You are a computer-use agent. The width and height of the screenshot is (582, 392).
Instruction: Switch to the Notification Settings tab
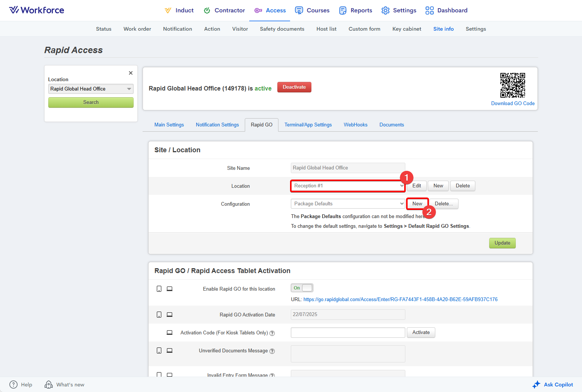coord(217,125)
